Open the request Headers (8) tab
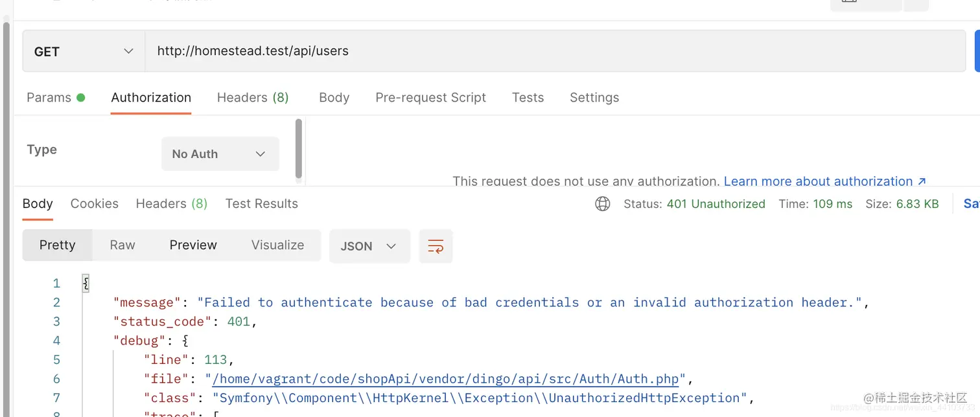The image size is (980, 417). tap(252, 98)
